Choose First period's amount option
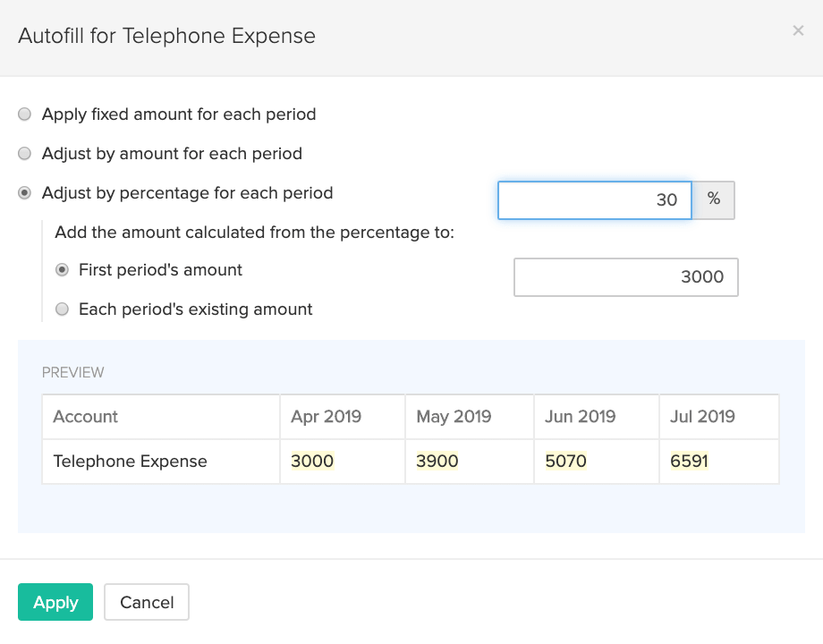823x644 pixels. pos(63,269)
